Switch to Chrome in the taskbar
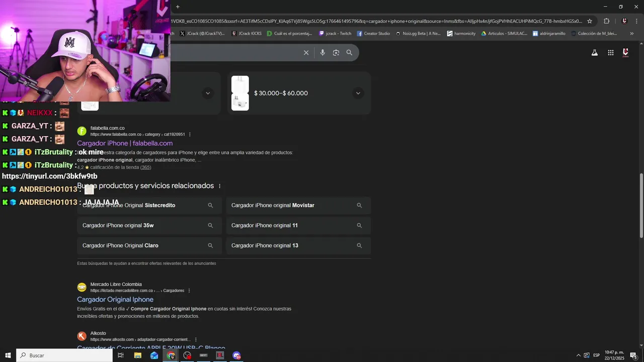 coord(171,355)
